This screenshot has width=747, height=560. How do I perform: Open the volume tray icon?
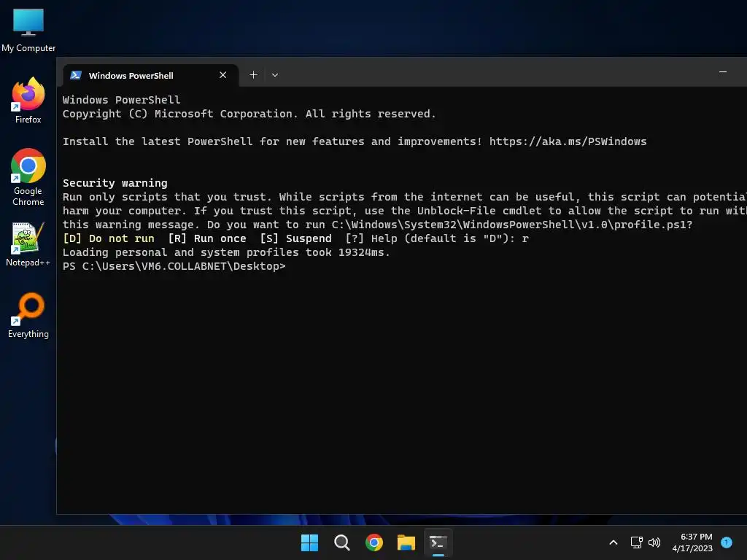coord(654,542)
